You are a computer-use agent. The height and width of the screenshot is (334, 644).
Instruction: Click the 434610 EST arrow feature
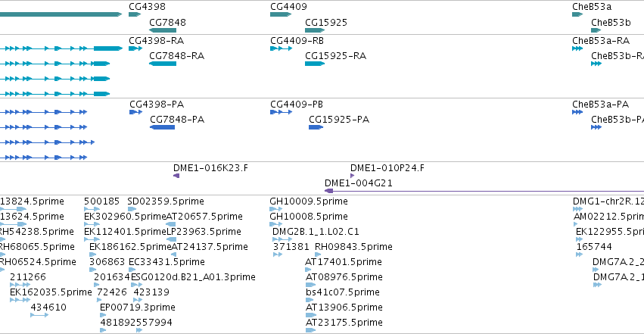tap(39, 315)
